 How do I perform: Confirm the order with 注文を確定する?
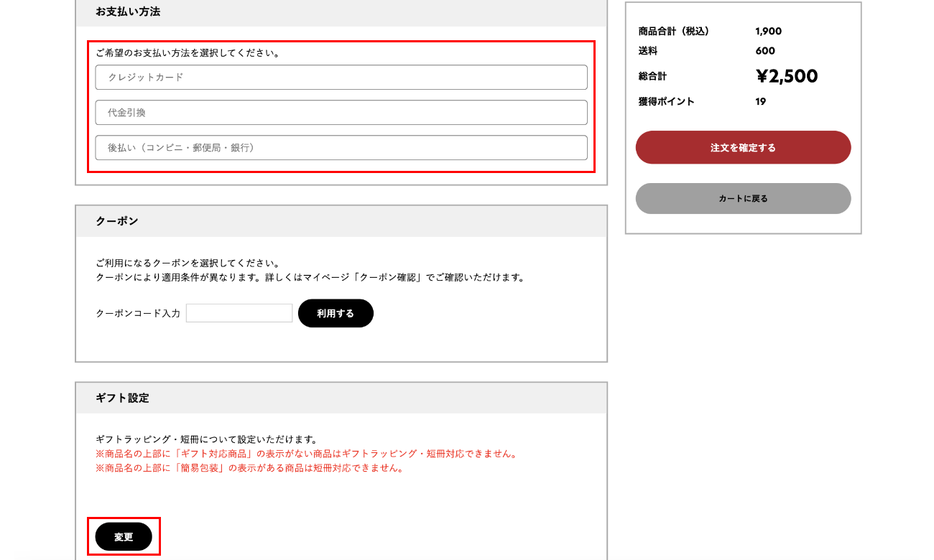tap(743, 147)
